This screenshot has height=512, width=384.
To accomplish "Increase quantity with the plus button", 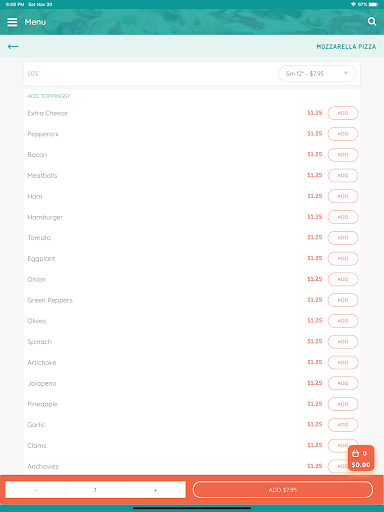I will 155,490.
